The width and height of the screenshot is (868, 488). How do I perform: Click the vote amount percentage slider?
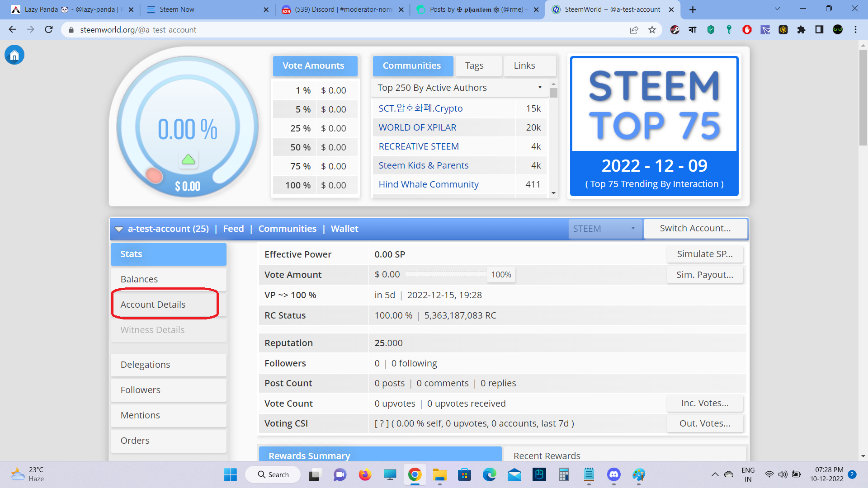point(445,275)
